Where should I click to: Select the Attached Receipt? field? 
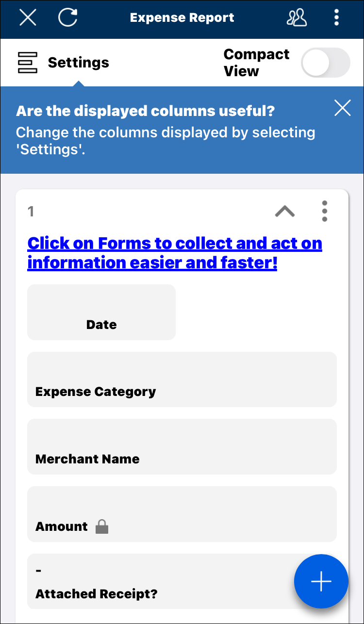(x=160, y=581)
